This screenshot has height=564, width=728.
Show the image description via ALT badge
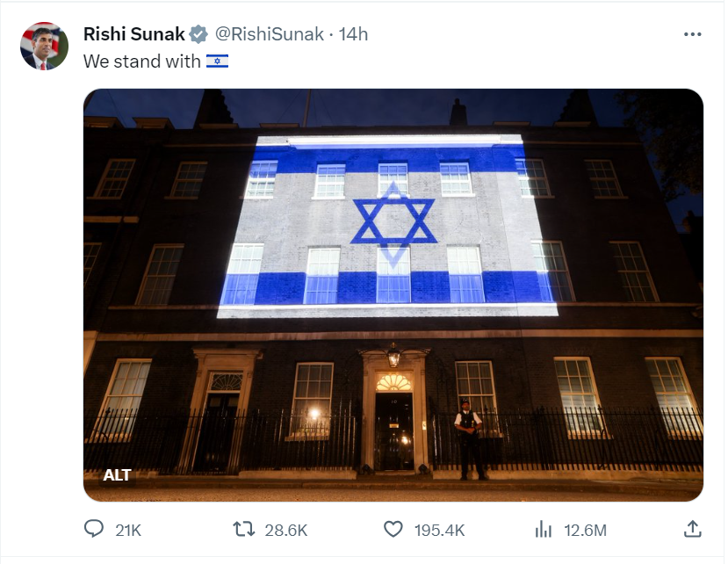(117, 475)
